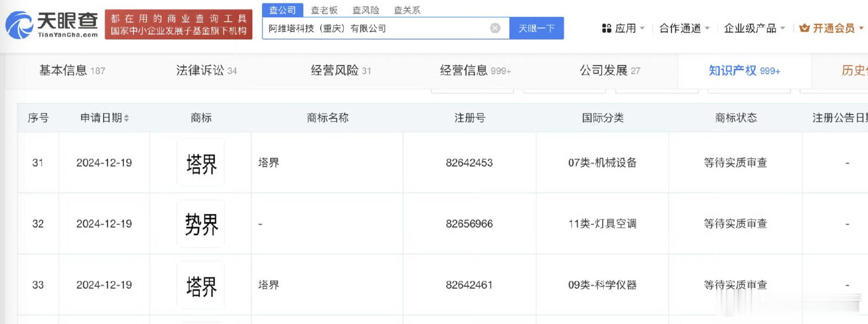The image size is (868, 324).
Task: Click the 等待实质审查 status in row 32
Action: click(735, 224)
